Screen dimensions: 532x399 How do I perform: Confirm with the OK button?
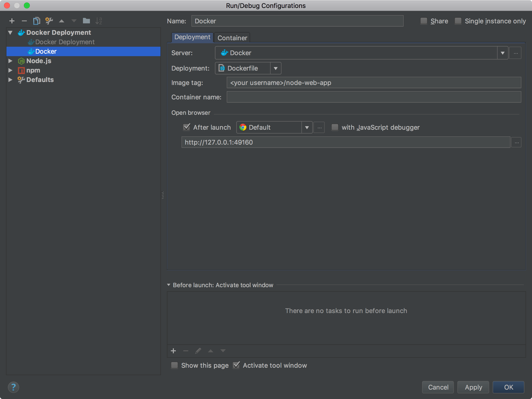click(508, 387)
